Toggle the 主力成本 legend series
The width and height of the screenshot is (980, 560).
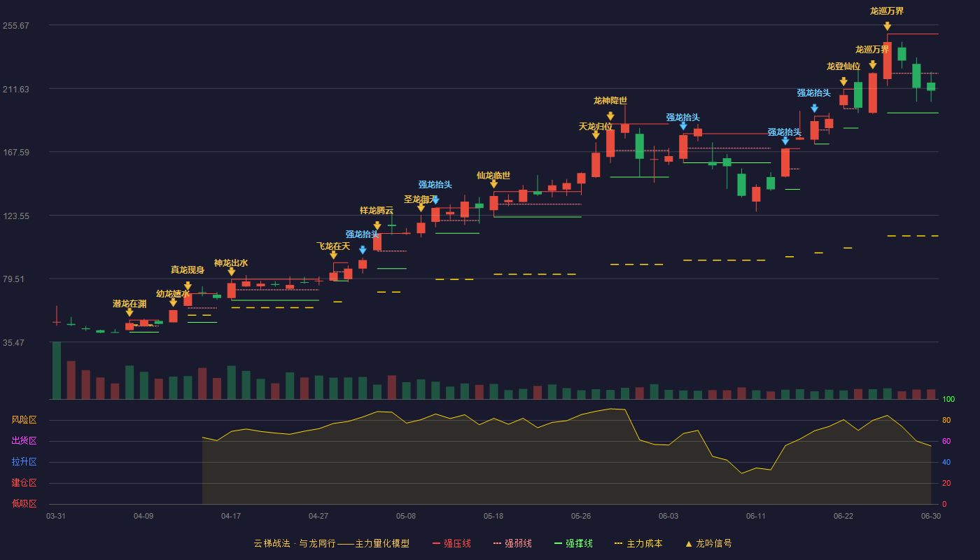point(638,543)
